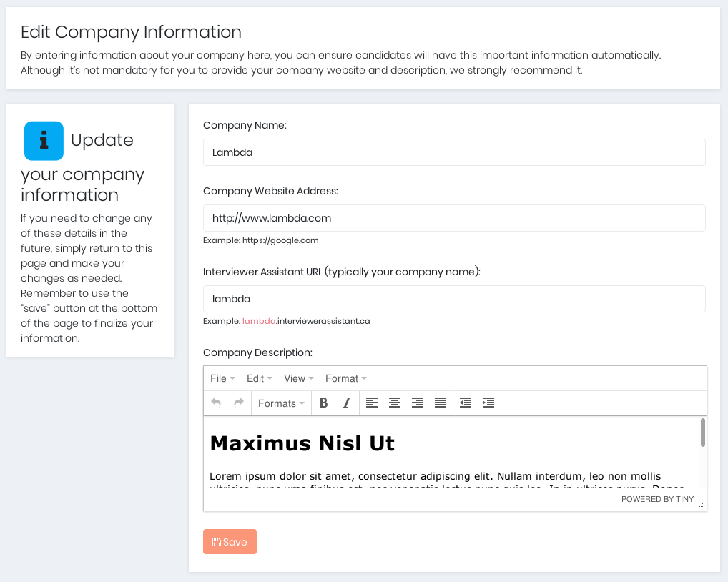This screenshot has height=582, width=728.
Task: Open the Format menu in editor
Action: coord(345,378)
